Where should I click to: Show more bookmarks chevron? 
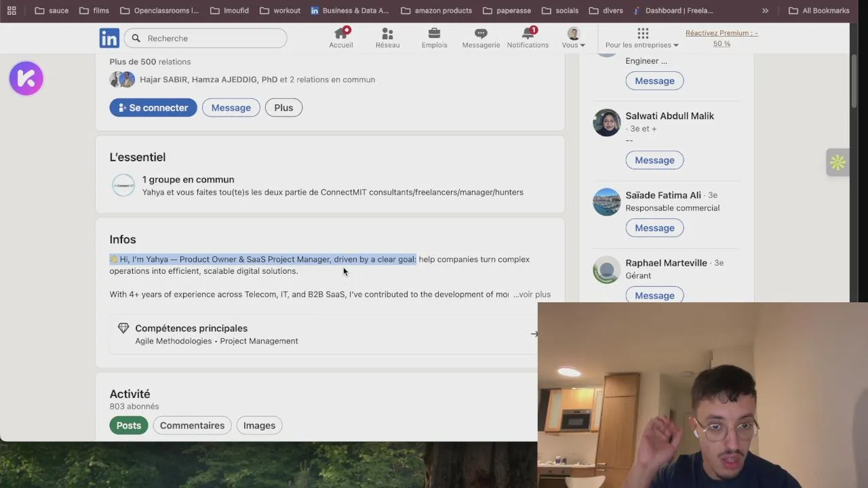765,11
